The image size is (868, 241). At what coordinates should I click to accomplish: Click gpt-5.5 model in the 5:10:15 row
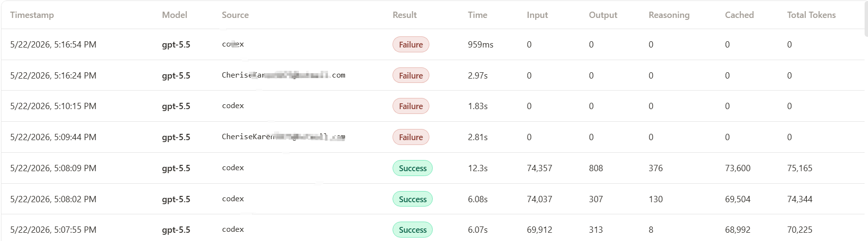click(x=176, y=106)
